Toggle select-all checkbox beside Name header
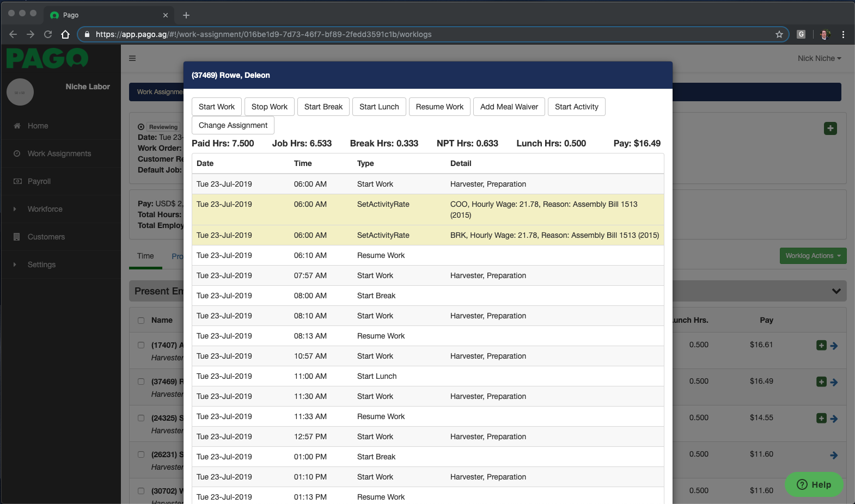This screenshot has height=504, width=855. (x=141, y=321)
